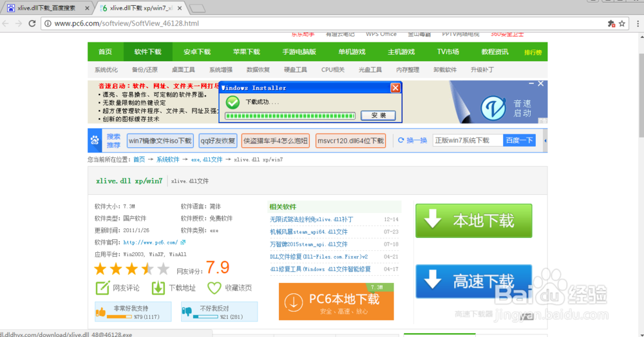
Task: Click the msvcr120.dll64位下载 suggestion
Action: (x=351, y=141)
